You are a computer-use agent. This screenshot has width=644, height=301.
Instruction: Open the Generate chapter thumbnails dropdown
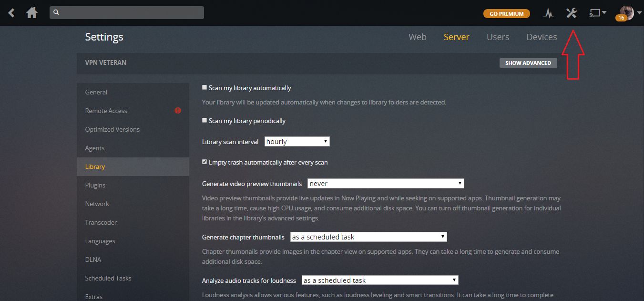point(368,237)
